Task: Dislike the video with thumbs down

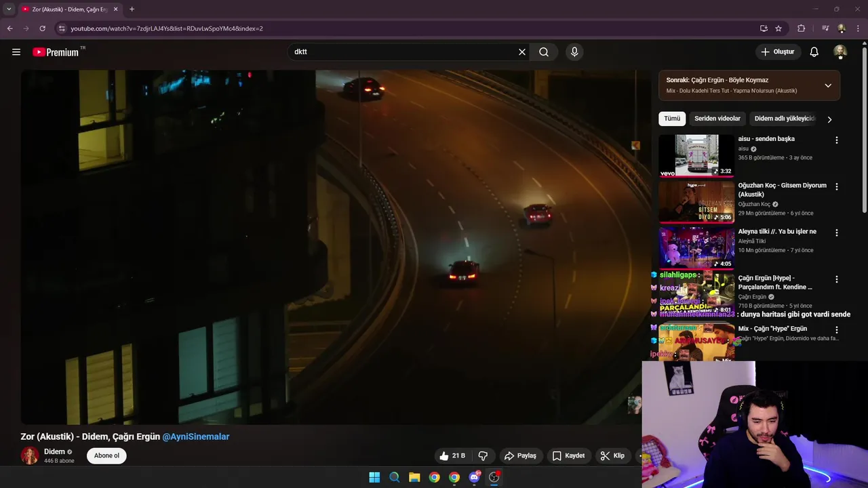Action: 484,455
